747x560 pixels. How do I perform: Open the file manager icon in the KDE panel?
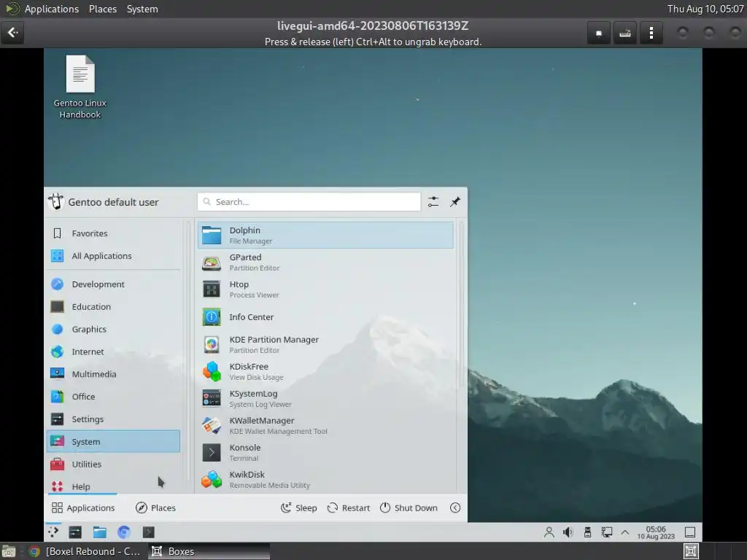point(99,532)
